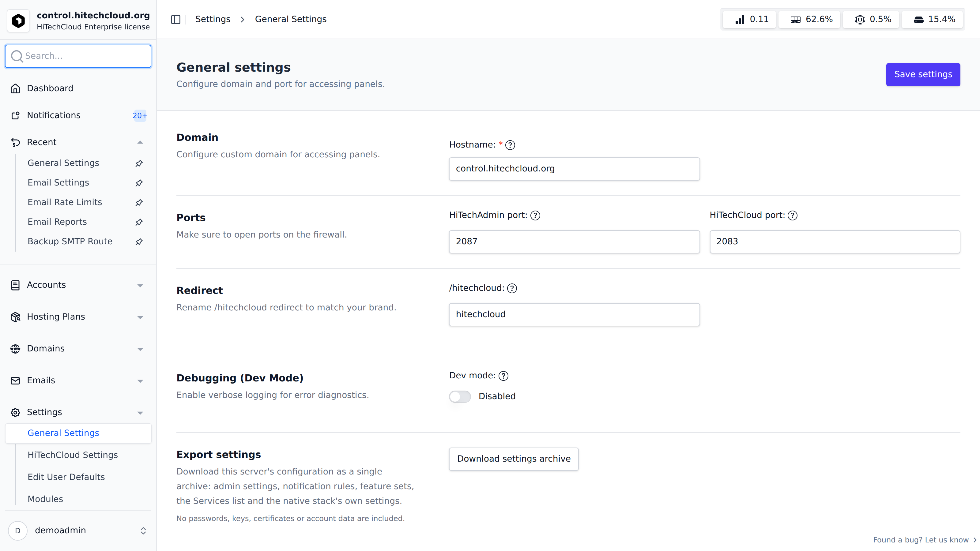This screenshot has height=551, width=980.
Task: Open the demoadmin user switcher
Action: point(78,530)
